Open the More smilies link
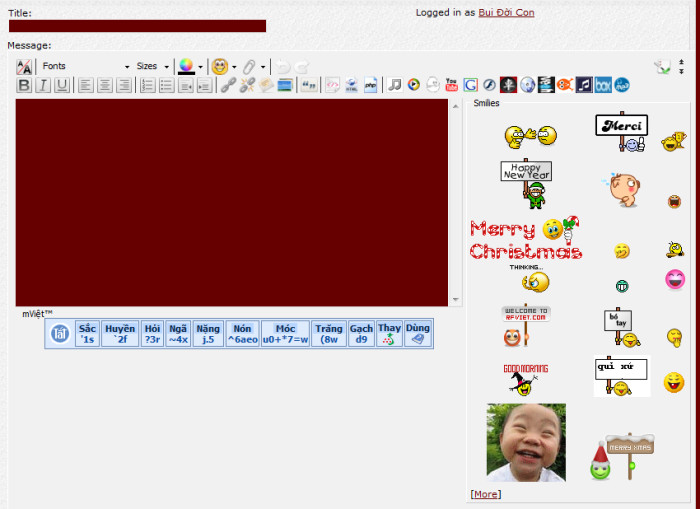This screenshot has width=700, height=509. 485,494
